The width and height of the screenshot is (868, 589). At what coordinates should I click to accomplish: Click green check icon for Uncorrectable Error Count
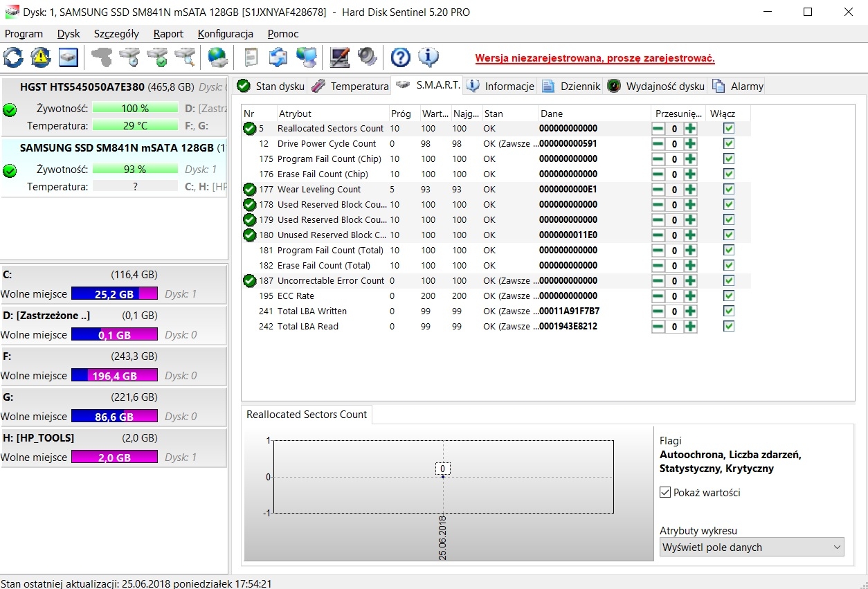249,280
